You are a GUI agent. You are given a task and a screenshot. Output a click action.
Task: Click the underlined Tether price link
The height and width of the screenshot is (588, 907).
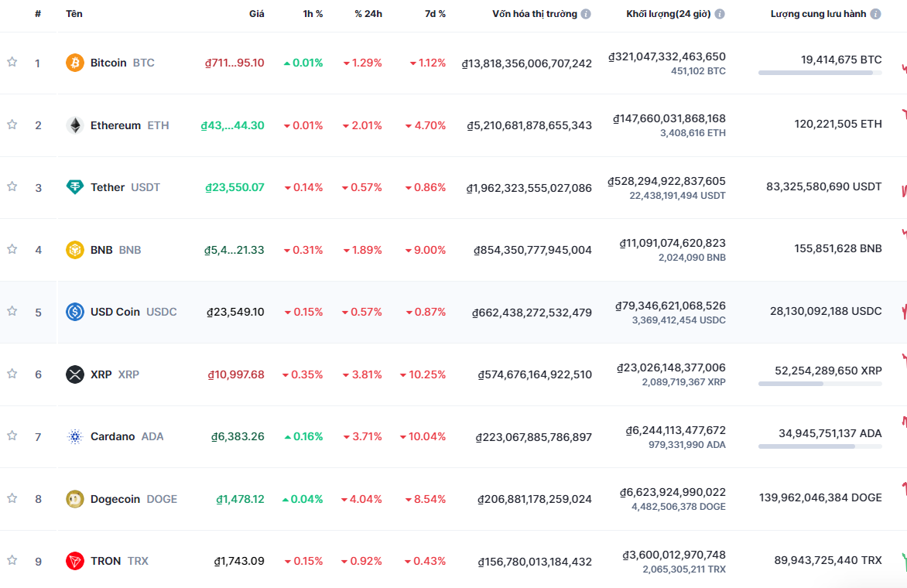point(234,187)
